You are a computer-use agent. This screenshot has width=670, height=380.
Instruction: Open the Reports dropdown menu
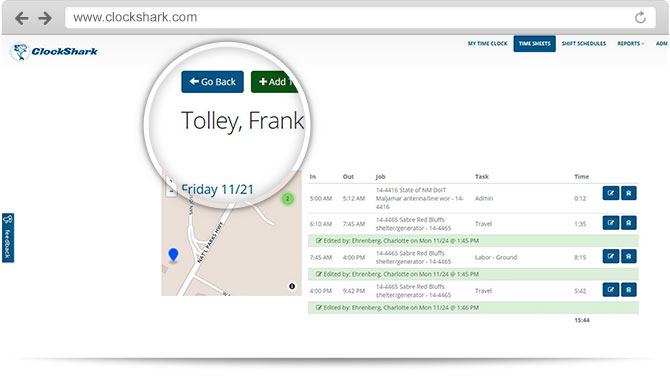click(x=631, y=44)
